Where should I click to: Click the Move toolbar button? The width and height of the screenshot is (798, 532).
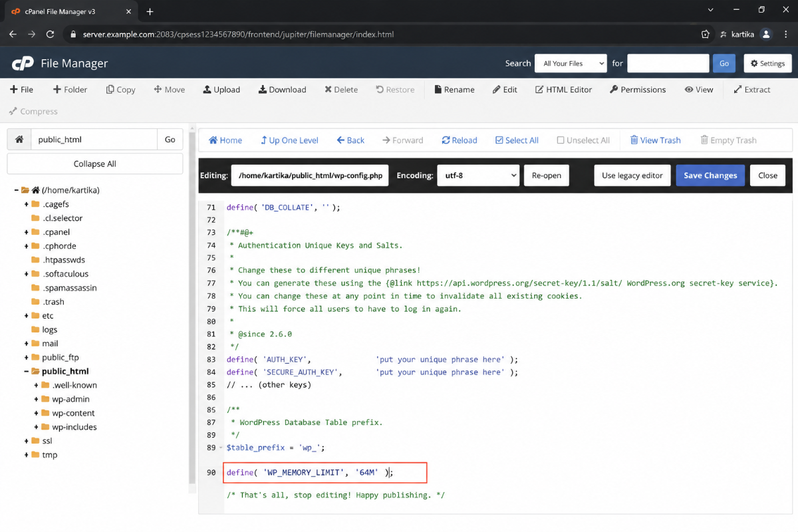click(x=170, y=90)
